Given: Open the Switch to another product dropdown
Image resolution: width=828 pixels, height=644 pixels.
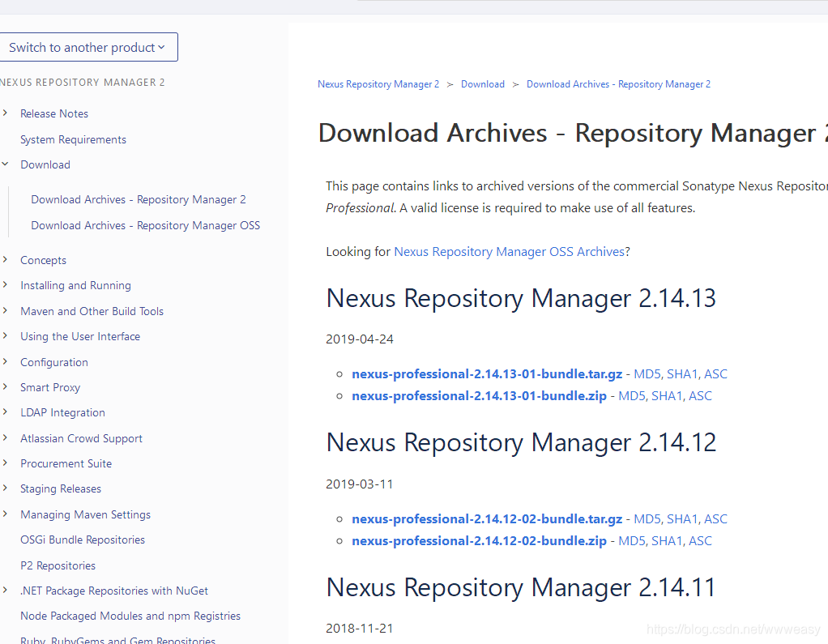Looking at the screenshot, I should [88, 47].
